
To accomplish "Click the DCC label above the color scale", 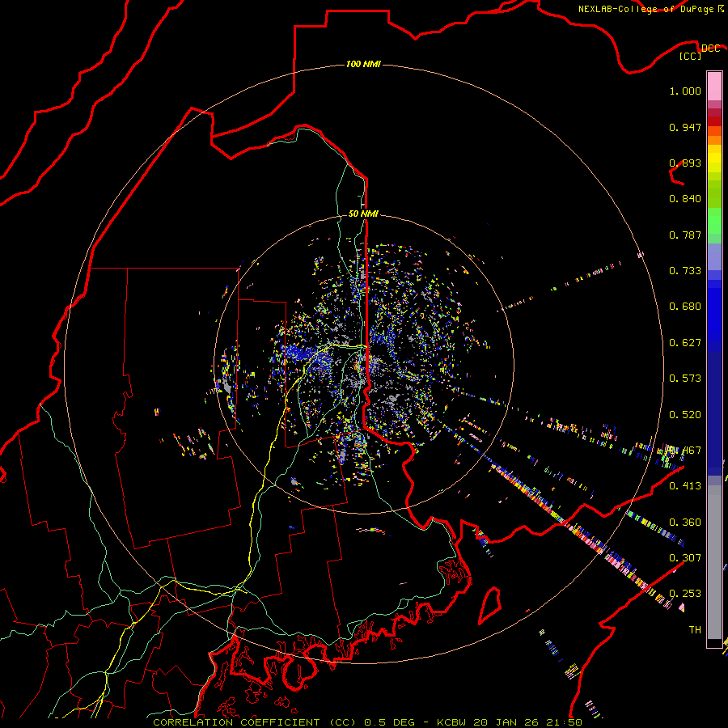I will point(710,49).
